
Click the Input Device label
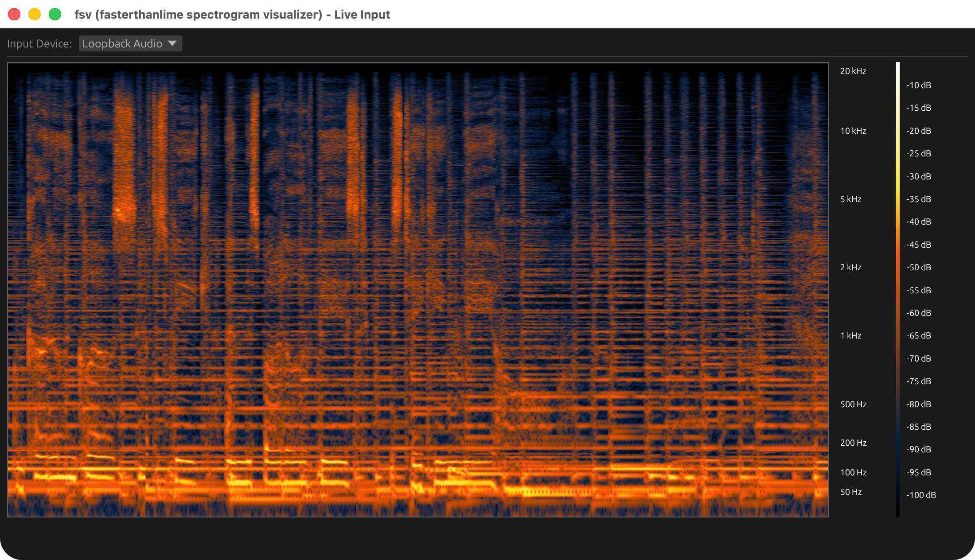[x=39, y=43]
